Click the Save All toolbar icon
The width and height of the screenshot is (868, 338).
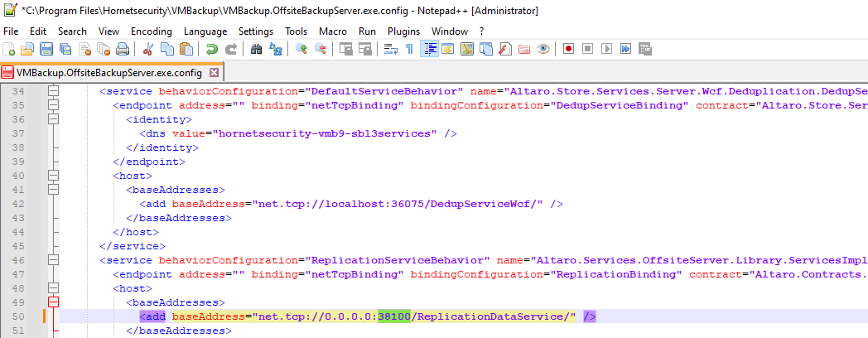tap(65, 50)
